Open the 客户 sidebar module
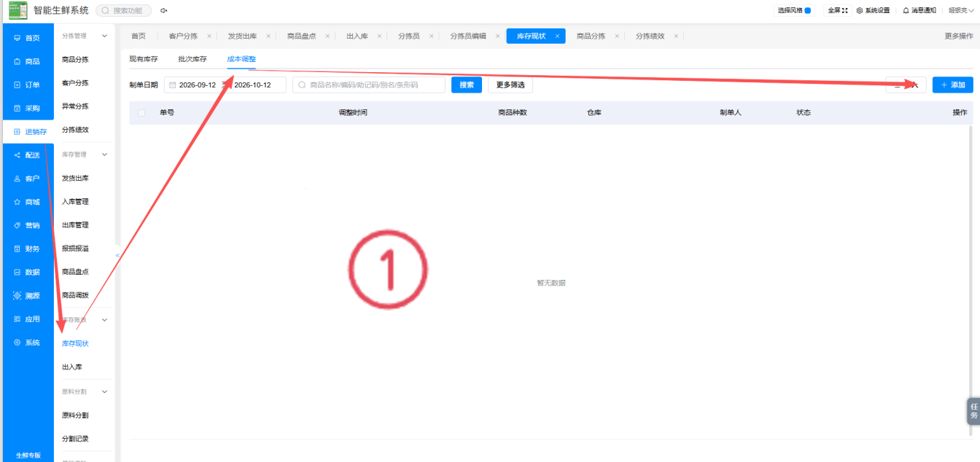The width and height of the screenshot is (980, 462). [27, 179]
